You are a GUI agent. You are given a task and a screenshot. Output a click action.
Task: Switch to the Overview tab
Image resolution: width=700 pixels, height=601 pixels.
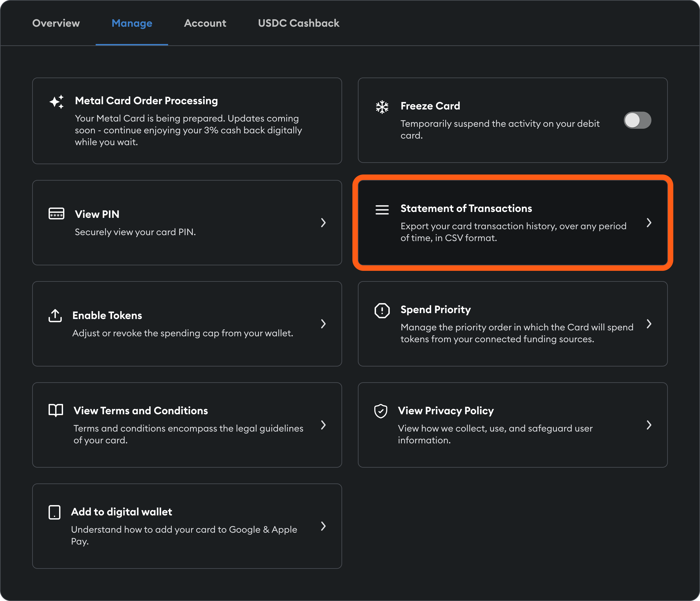[x=56, y=23]
